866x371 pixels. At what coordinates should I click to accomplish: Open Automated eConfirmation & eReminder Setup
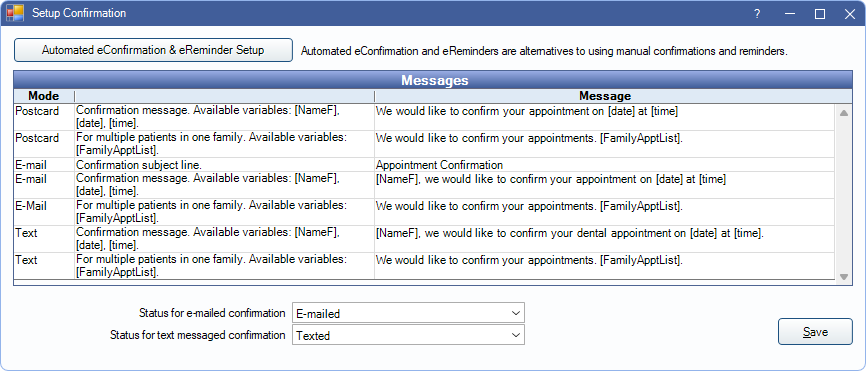click(x=153, y=50)
